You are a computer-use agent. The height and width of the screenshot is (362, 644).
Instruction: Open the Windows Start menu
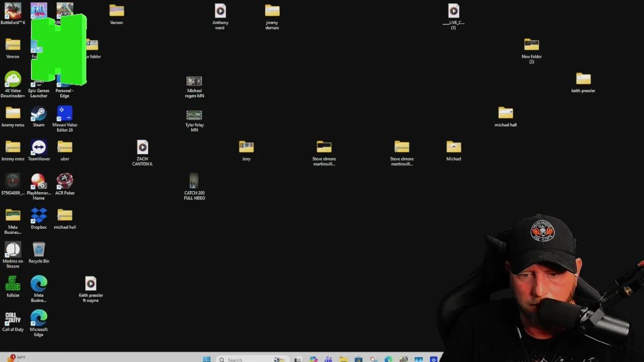207,359
